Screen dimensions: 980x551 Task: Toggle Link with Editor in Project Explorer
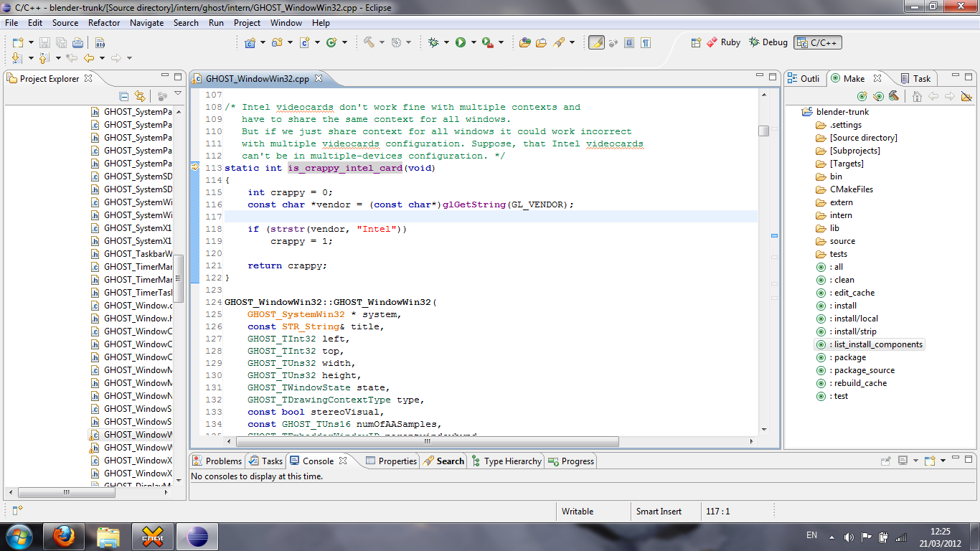coord(140,96)
